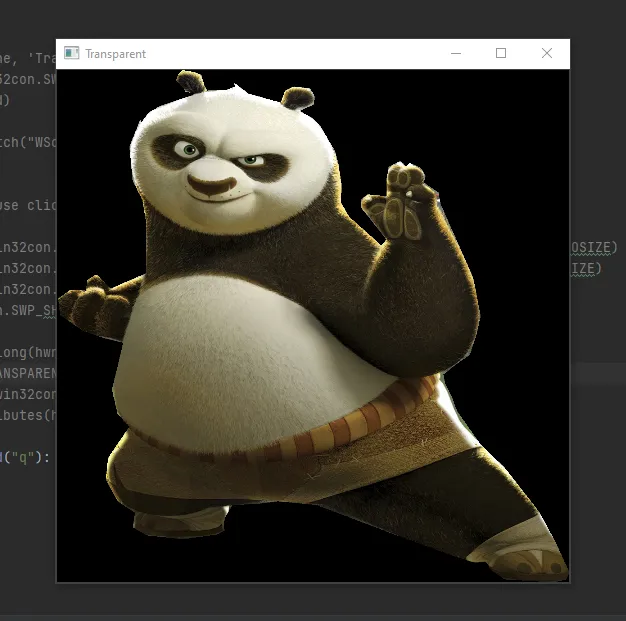The image size is (626, 621).
Task: Click the 'use clic' code text in the editor
Action: pos(28,206)
